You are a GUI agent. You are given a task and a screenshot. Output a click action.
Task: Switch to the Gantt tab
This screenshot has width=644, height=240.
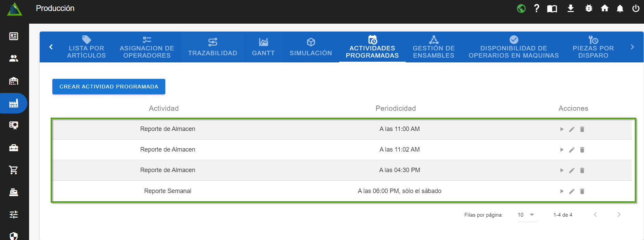tap(263, 47)
